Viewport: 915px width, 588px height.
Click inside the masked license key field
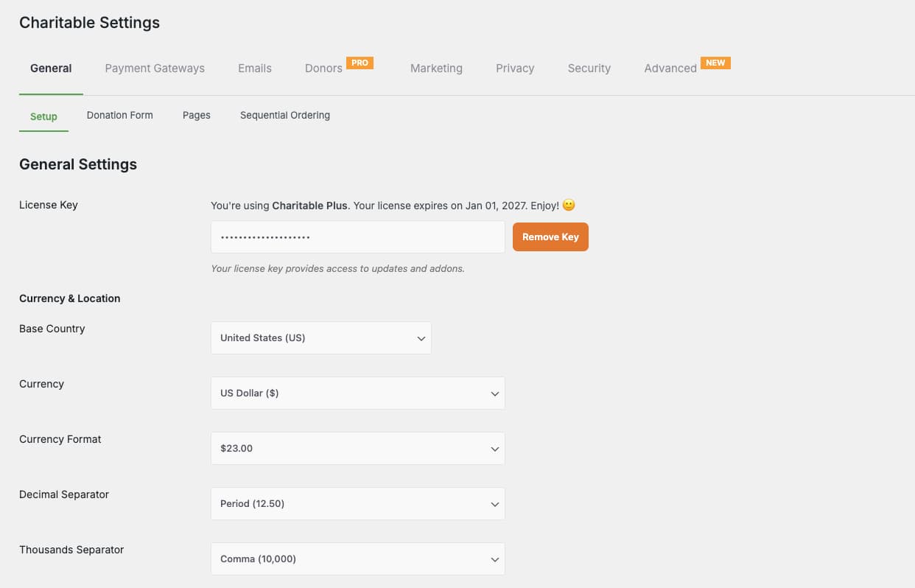coord(357,237)
